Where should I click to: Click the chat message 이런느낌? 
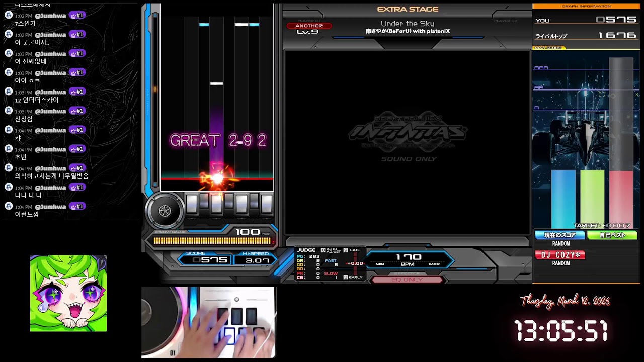click(27, 214)
